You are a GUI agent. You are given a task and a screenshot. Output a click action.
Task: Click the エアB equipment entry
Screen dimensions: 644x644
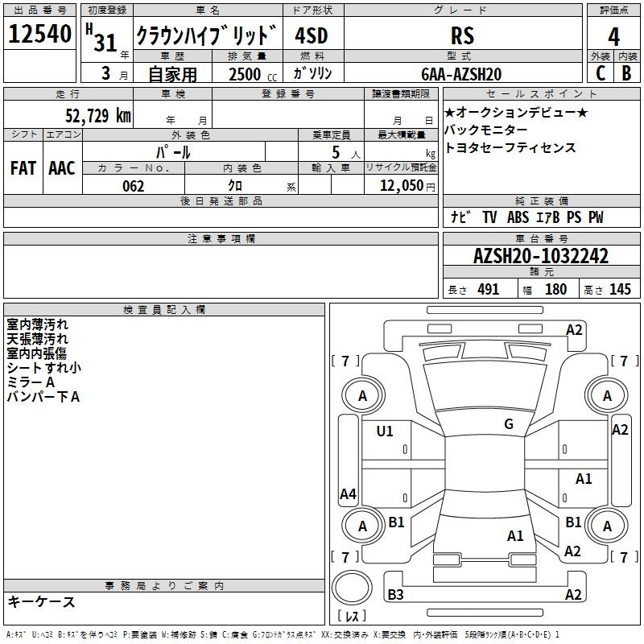pos(548,217)
